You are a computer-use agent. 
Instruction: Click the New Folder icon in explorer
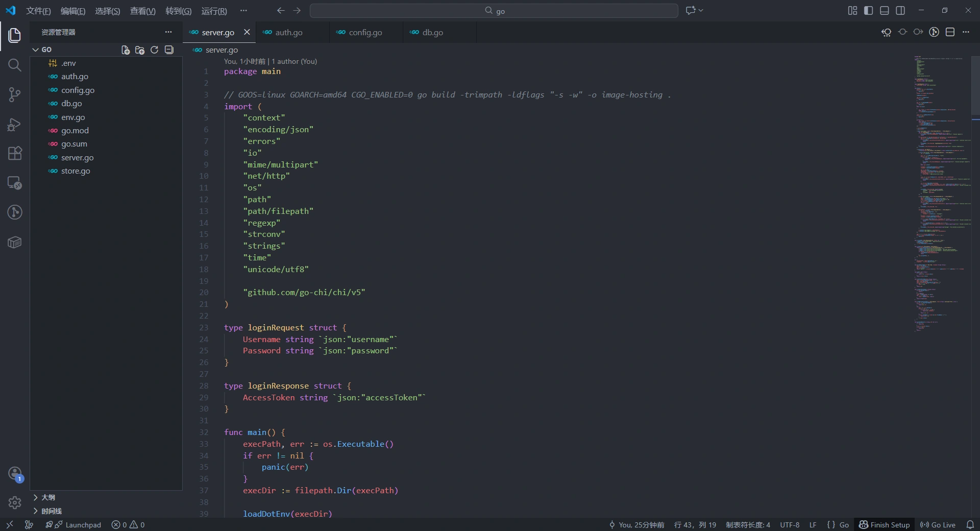coord(140,50)
